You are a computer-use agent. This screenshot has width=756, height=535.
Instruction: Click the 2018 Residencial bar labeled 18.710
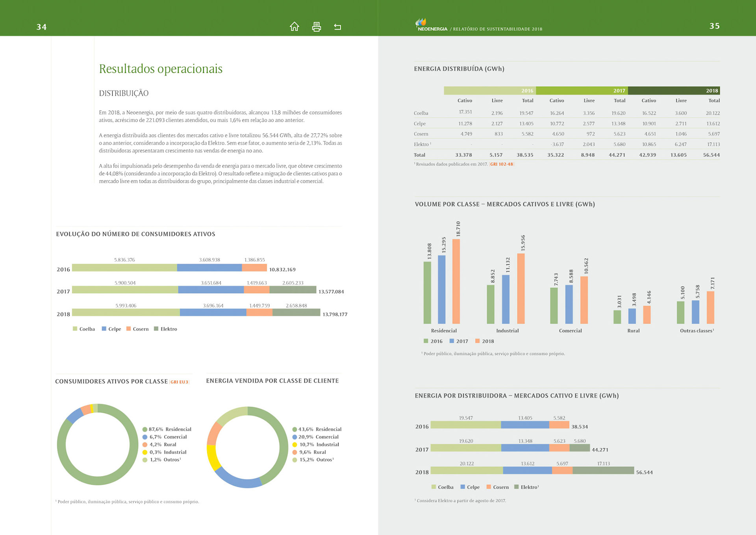456,281
